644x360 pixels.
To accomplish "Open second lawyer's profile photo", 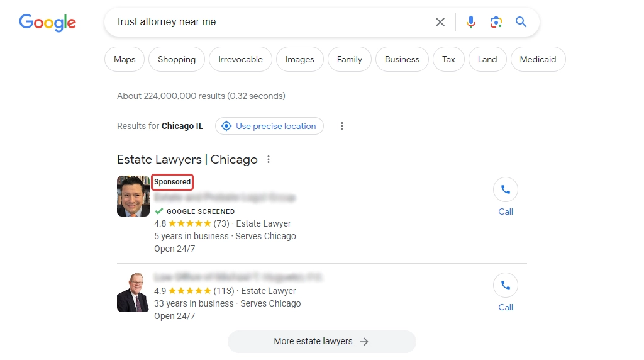I will click(x=133, y=292).
